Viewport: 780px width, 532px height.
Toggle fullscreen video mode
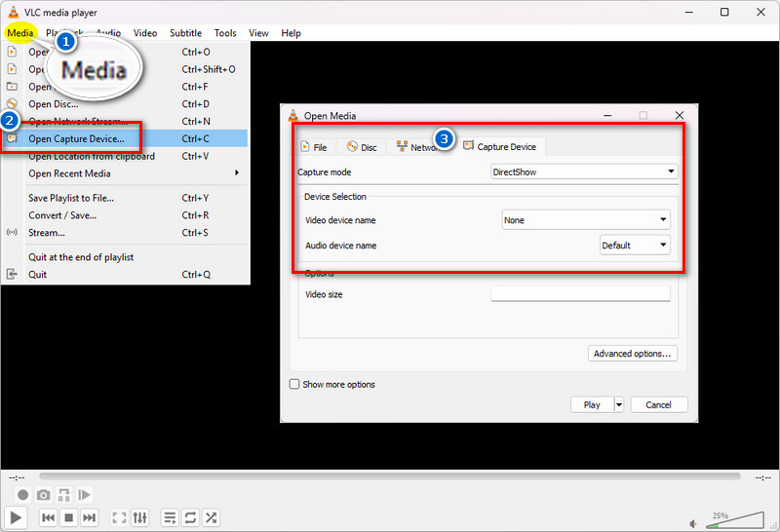point(119,517)
